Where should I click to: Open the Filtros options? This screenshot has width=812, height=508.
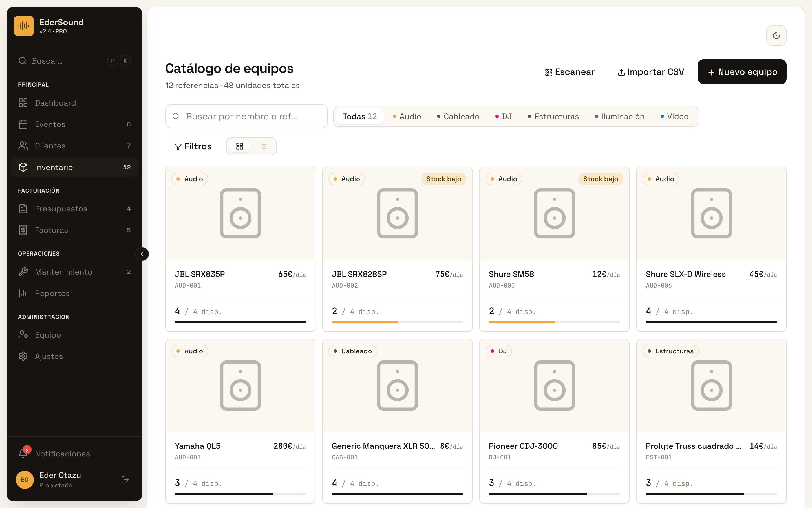pos(193,146)
